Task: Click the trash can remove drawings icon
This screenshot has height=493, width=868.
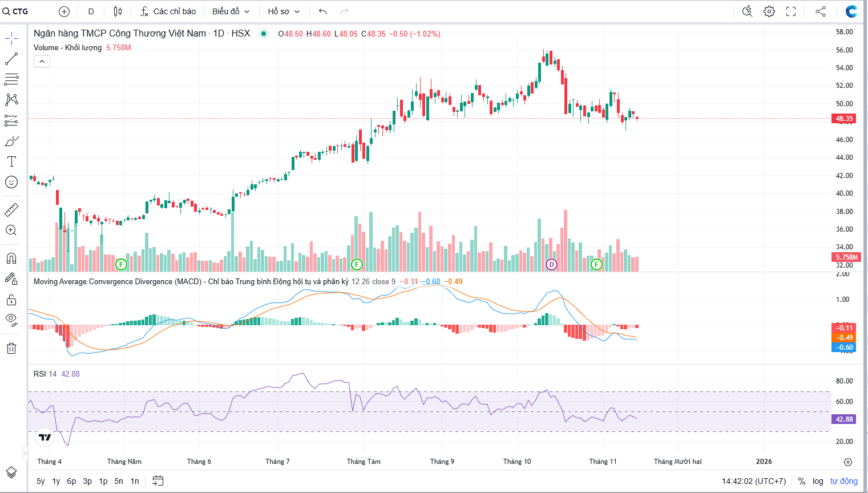Action: [x=11, y=348]
